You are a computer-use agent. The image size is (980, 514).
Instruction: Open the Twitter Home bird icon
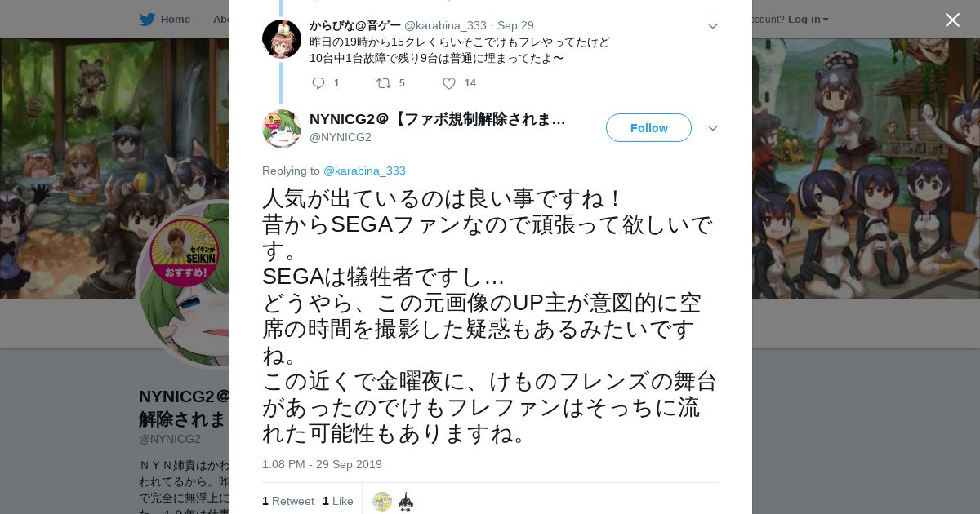pyautogui.click(x=147, y=19)
